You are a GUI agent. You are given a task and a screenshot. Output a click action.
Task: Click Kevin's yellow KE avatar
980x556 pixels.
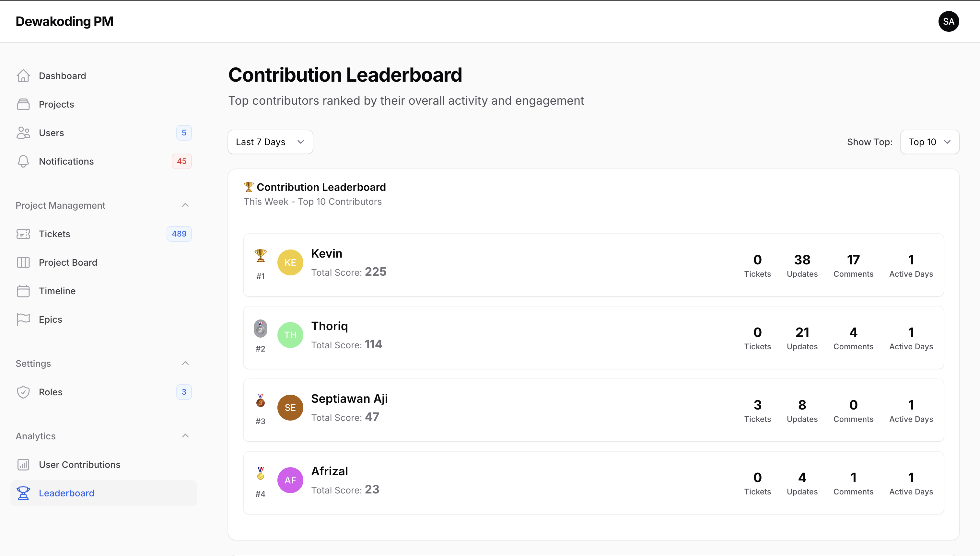(290, 262)
